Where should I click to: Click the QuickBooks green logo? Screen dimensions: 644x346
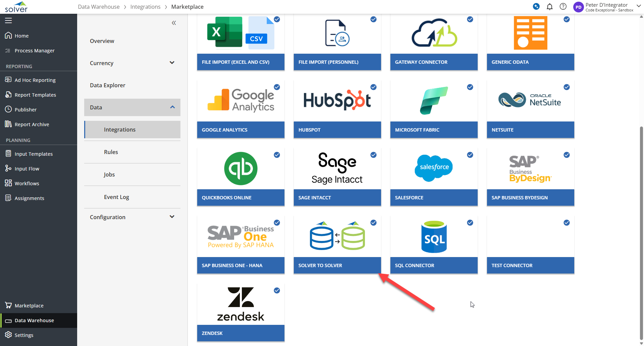point(241,168)
